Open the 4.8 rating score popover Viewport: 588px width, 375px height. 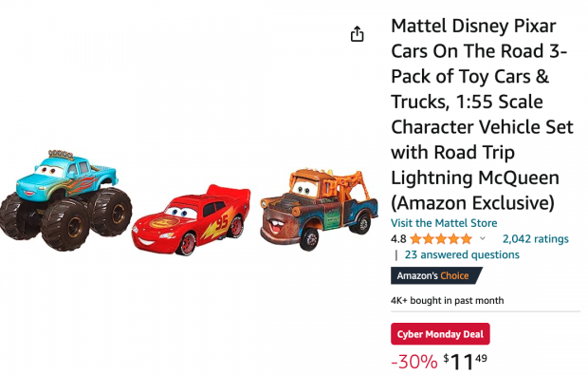[398, 238]
